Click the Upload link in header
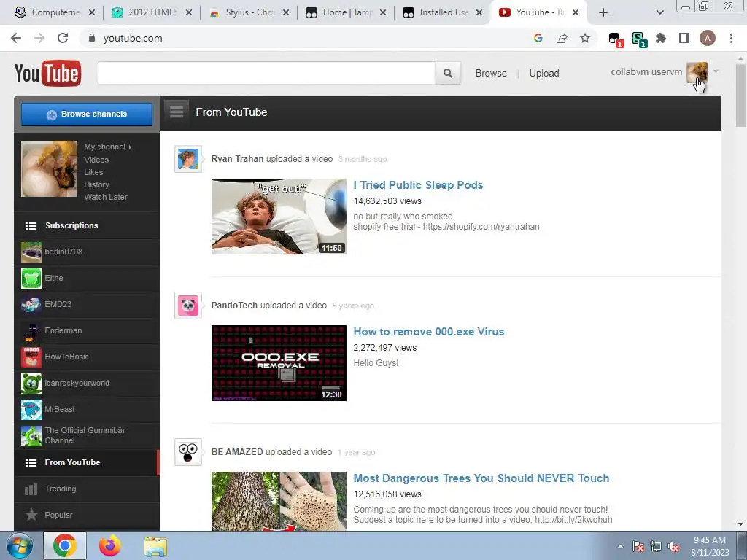 click(544, 74)
